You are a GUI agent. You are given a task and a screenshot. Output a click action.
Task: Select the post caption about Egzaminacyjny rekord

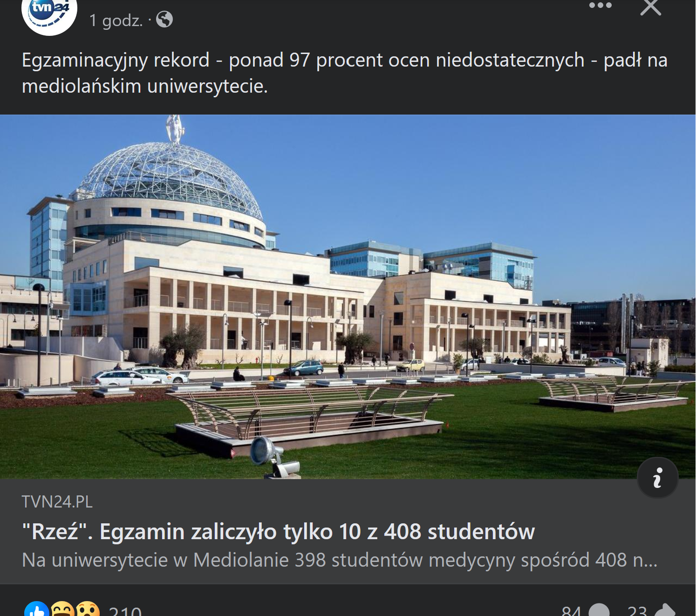point(345,73)
